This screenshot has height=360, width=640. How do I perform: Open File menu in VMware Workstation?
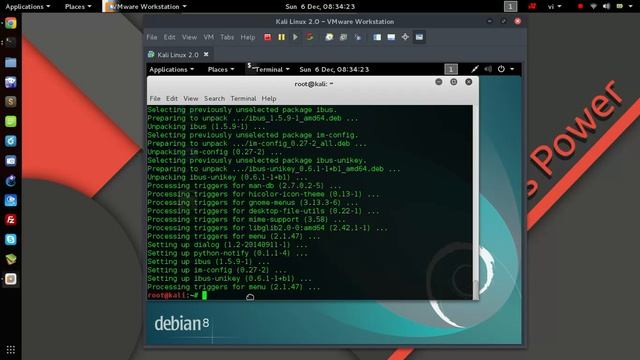pyautogui.click(x=152, y=37)
